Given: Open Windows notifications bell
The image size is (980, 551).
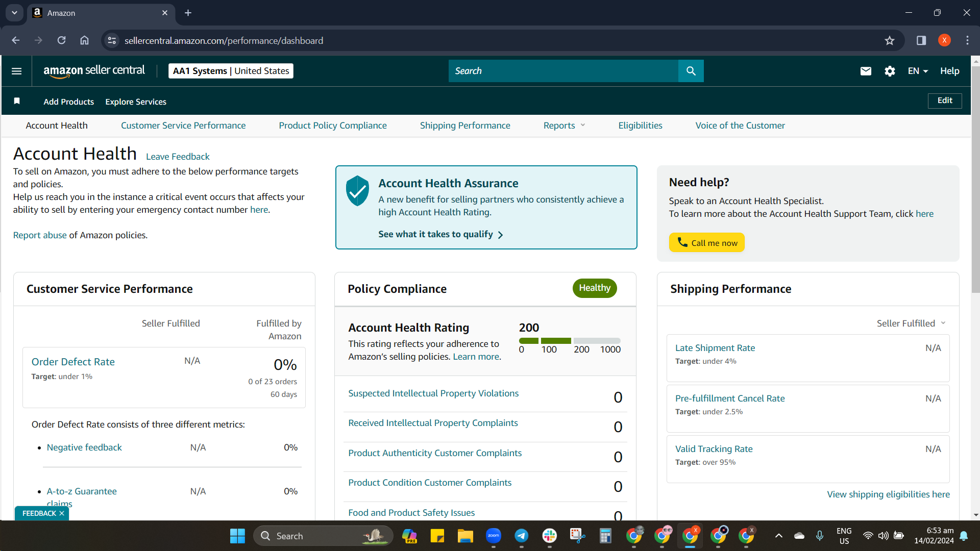Looking at the screenshot, I should (964, 536).
